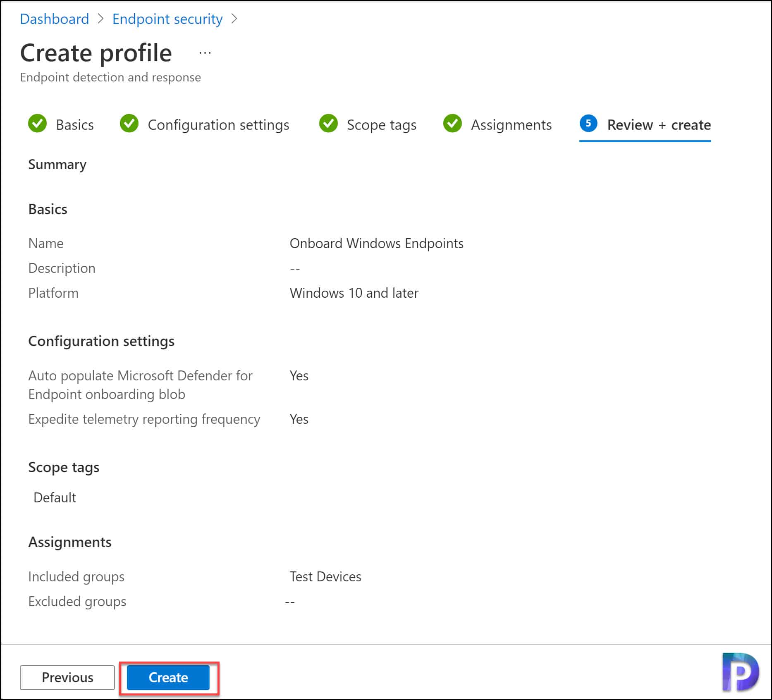The height and width of the screenshot is (700, 772).
Task: Open the Dashboard breadcrumb link
Action: point(55,19)
